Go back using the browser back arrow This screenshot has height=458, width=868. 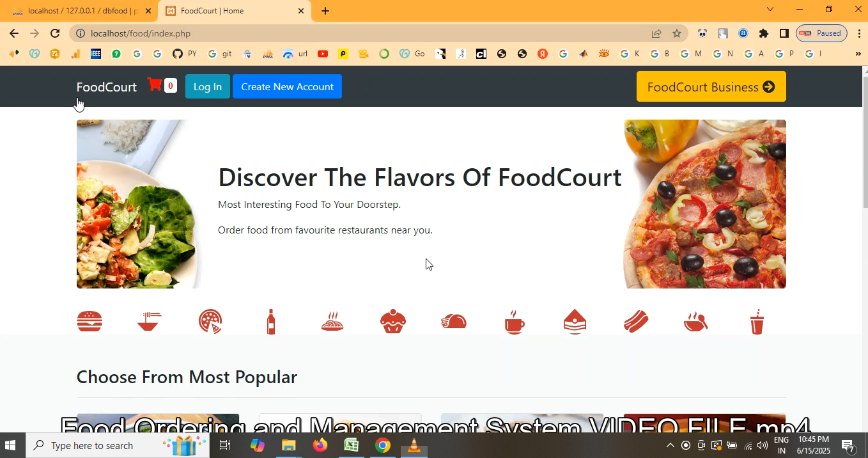pos(14,33)
